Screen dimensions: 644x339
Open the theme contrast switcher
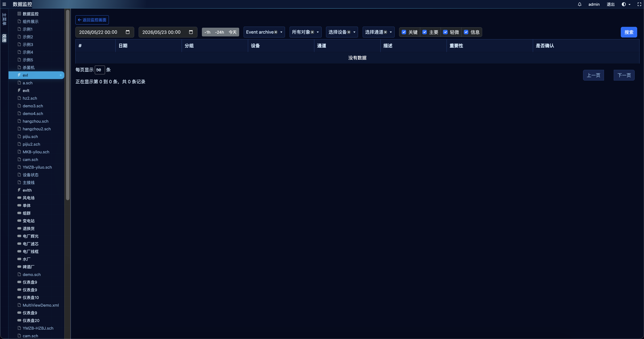click(x=624, y=4)
